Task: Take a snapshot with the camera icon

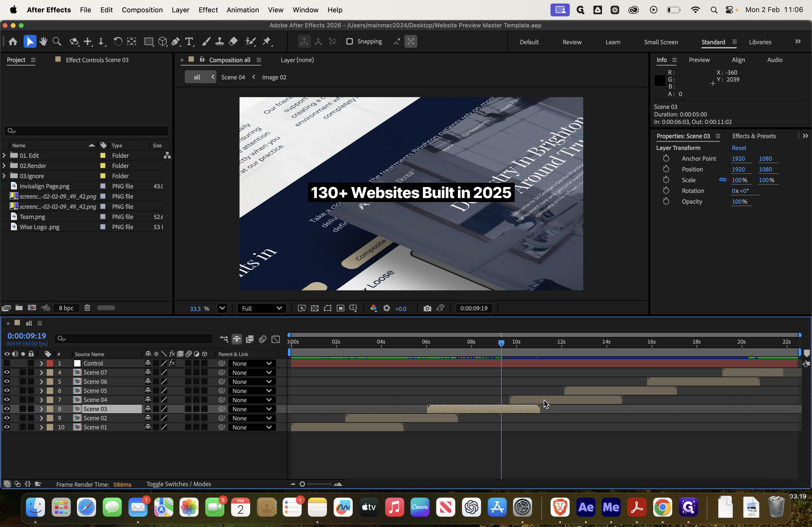Action: [427, 308]
